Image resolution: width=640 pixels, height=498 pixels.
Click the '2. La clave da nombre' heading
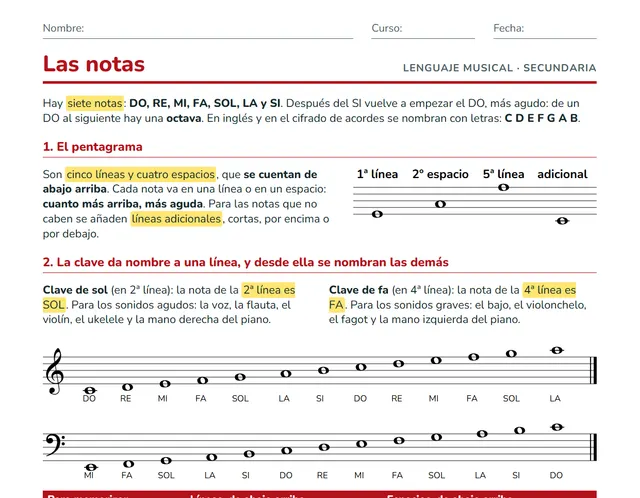click(246, 262)
